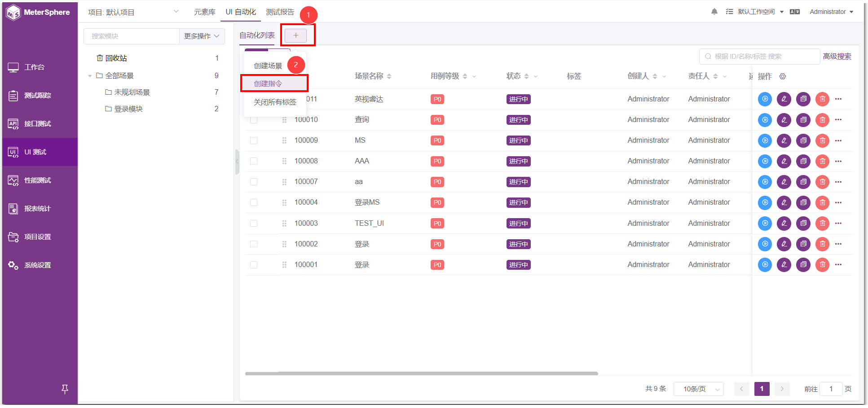The image size is (868, 408).
Task: Click the ID/名称/标签 search box
Action: pyautogui.click(x=759, y=57)
